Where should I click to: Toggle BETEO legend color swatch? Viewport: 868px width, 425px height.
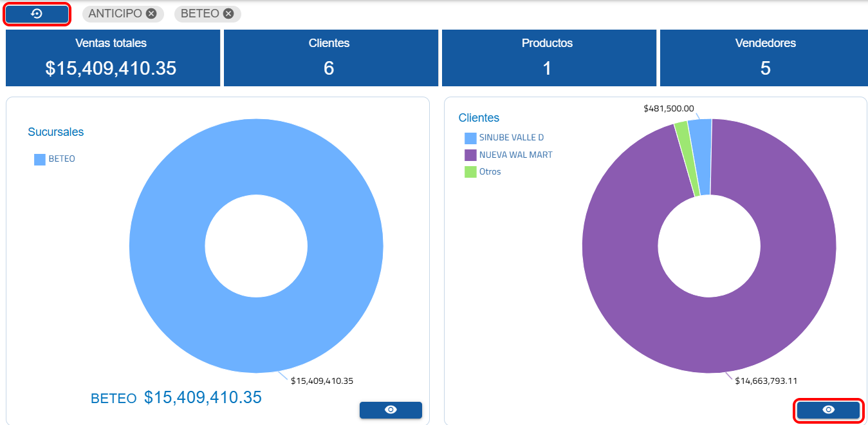pos(40,160)
